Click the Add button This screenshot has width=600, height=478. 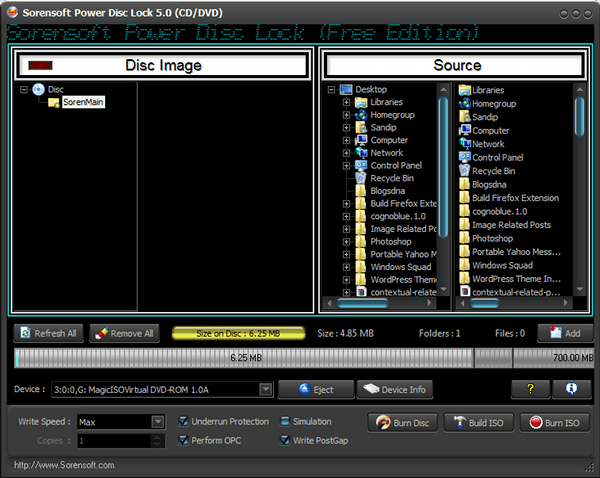pyautogui.click(x=565, y=333)
